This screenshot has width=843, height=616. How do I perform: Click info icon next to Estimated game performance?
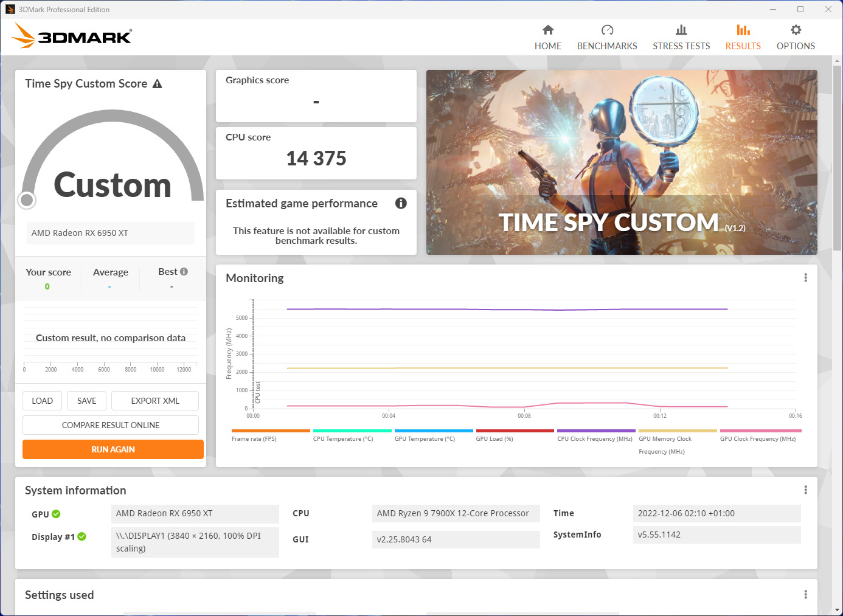click(401, 203)
